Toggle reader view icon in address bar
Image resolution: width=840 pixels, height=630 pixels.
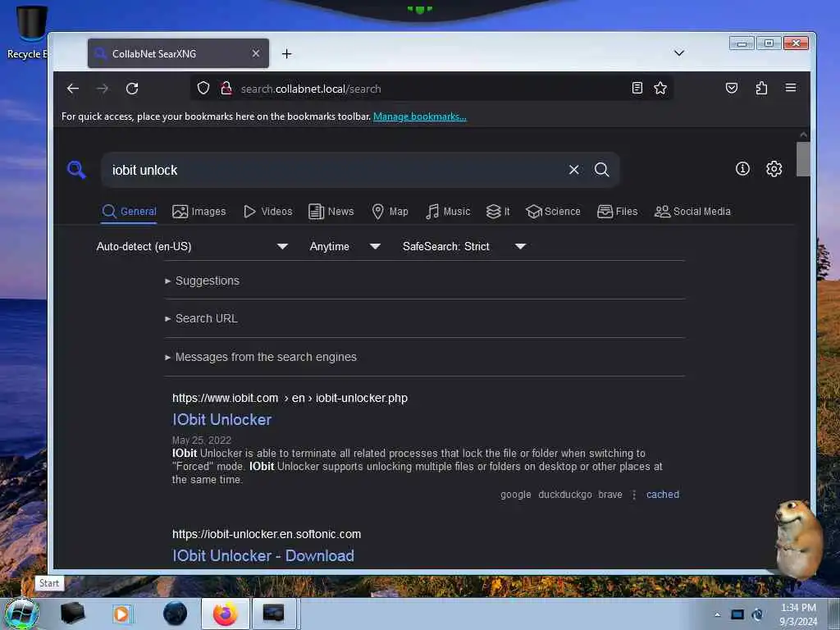coord(637,88)
